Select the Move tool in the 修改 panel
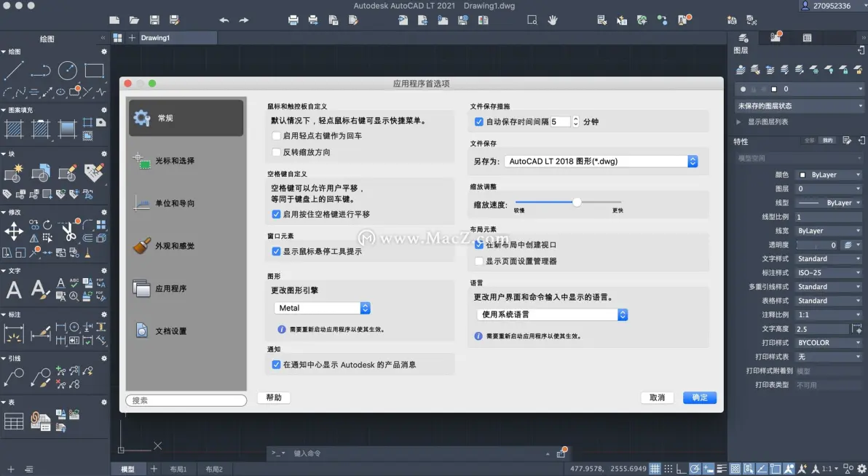868x476 pixels. point(13,231)
